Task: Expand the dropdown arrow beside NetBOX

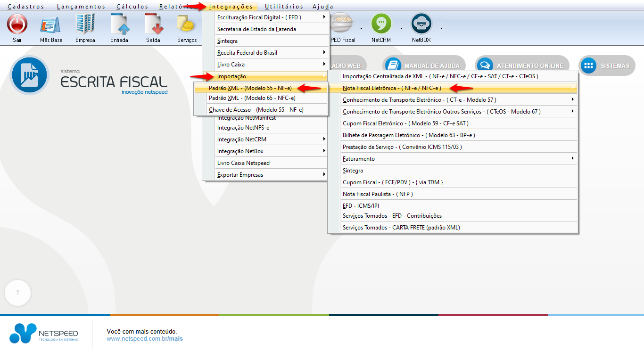Action: (x=441, y=28)
